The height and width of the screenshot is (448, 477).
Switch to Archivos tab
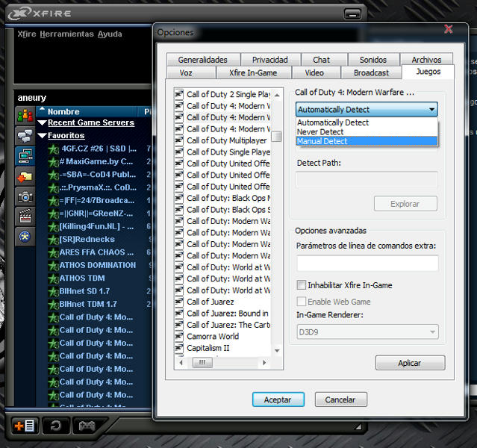point(426,60)
